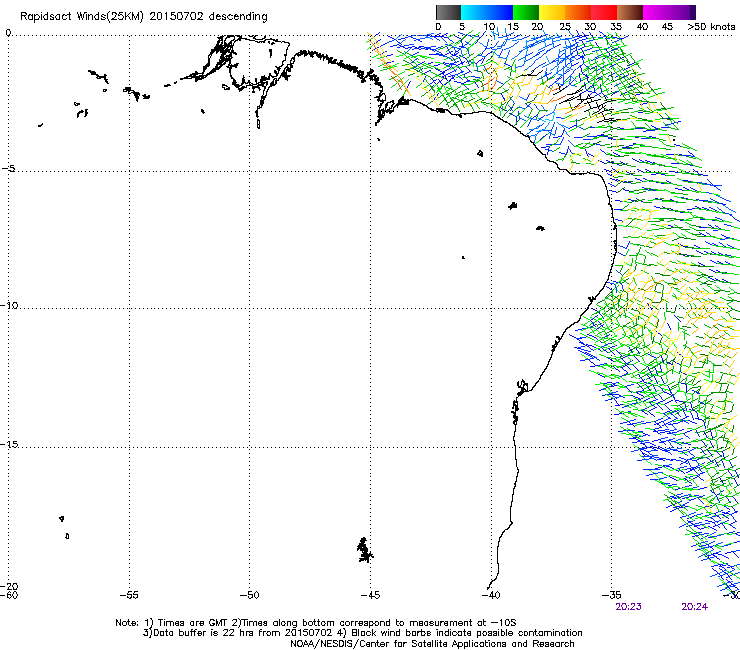
Task: Click the '>50 knots' legend label
Action: pos(711,26)
